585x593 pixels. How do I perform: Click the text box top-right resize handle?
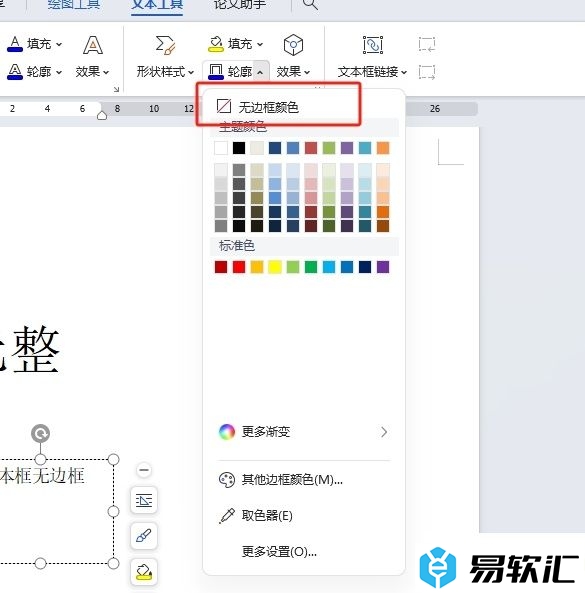tap(113, 459)
